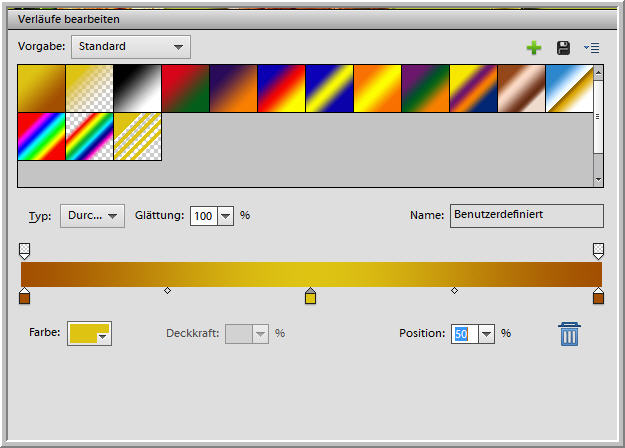Screen dimensions: 625x448
Task: Select the right opacity stop above the bar
Action: point(598,251)
